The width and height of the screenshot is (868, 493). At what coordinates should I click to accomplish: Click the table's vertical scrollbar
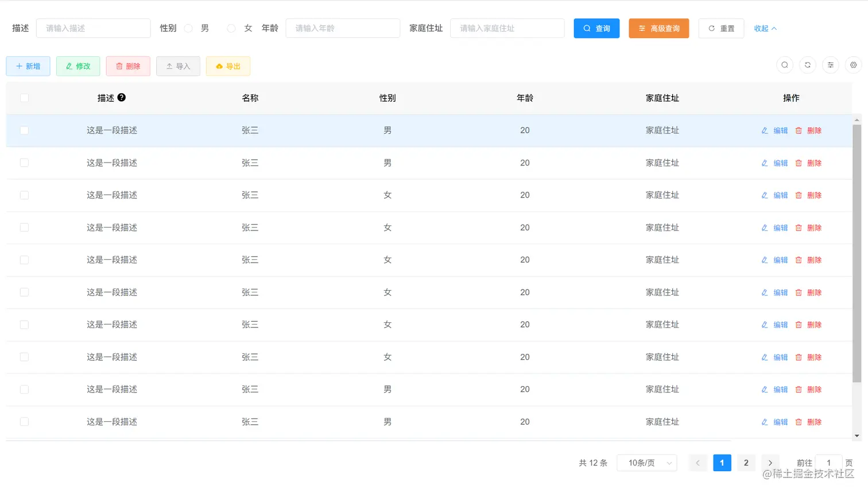pos(857,253)
